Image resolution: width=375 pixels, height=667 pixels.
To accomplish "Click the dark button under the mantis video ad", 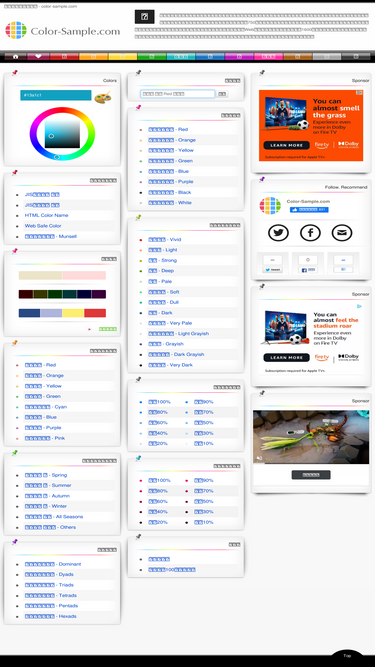I will (311, 475).
